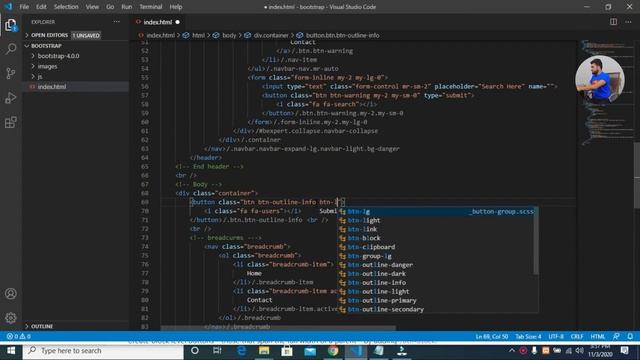This screenshot has height=360, width=640.
Task: Open the Edit menu
Action: (x=41, y=7)
